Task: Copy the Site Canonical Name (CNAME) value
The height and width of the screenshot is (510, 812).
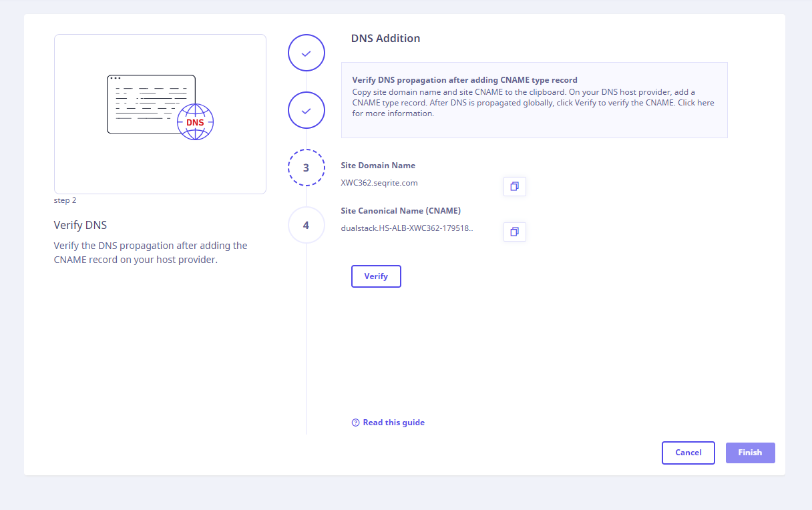Action: [x=514, y=232]
